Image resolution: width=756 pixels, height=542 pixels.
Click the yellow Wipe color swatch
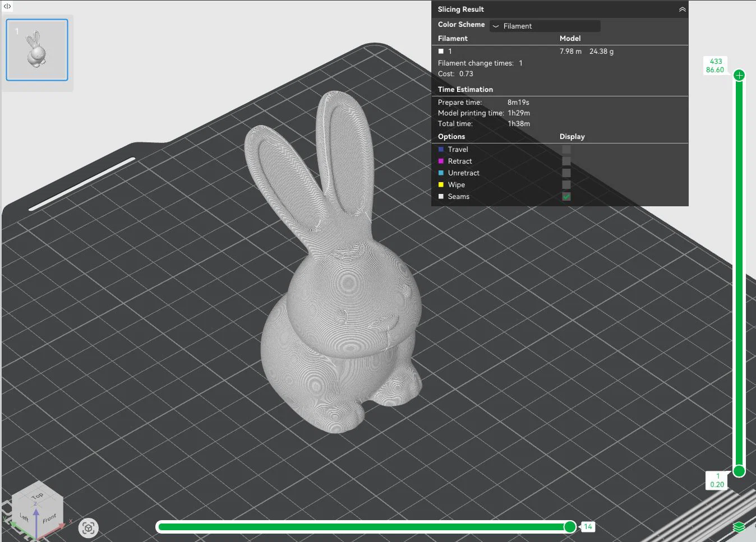(441, 185)
